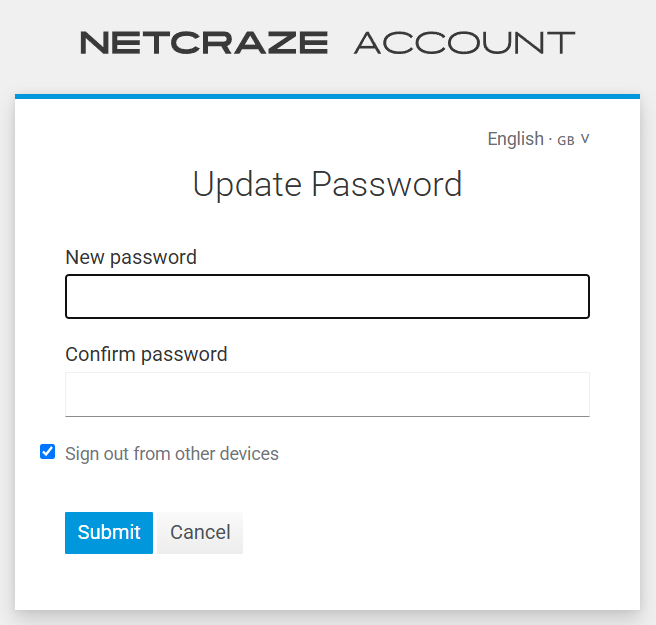Click the NETCRAZE logo wordmark
Screen dimensions: 656x625
point(203,43)
